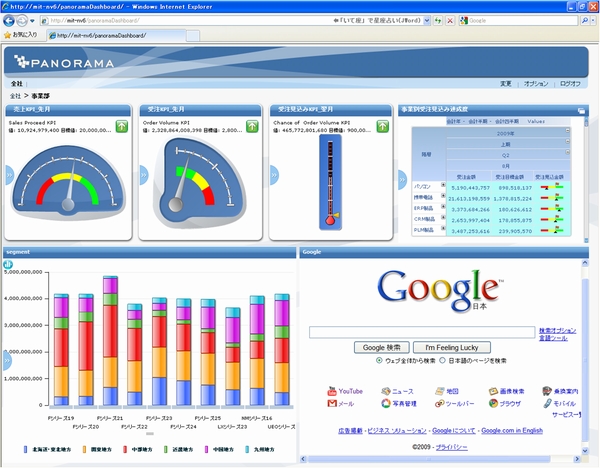Open the Chrome browser icon link
This screenshot has width=600, height=468.
click(493, 403)
